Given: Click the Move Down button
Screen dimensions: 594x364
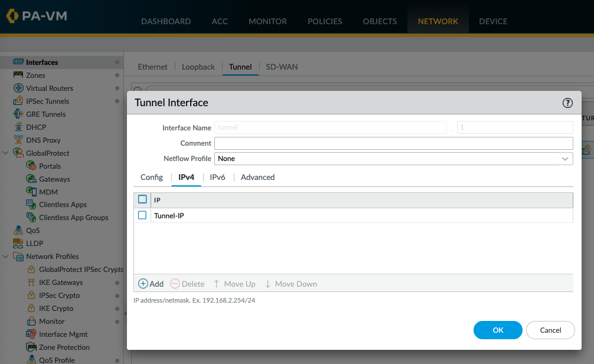Looking at the screenshot, I should click(291, 284).
